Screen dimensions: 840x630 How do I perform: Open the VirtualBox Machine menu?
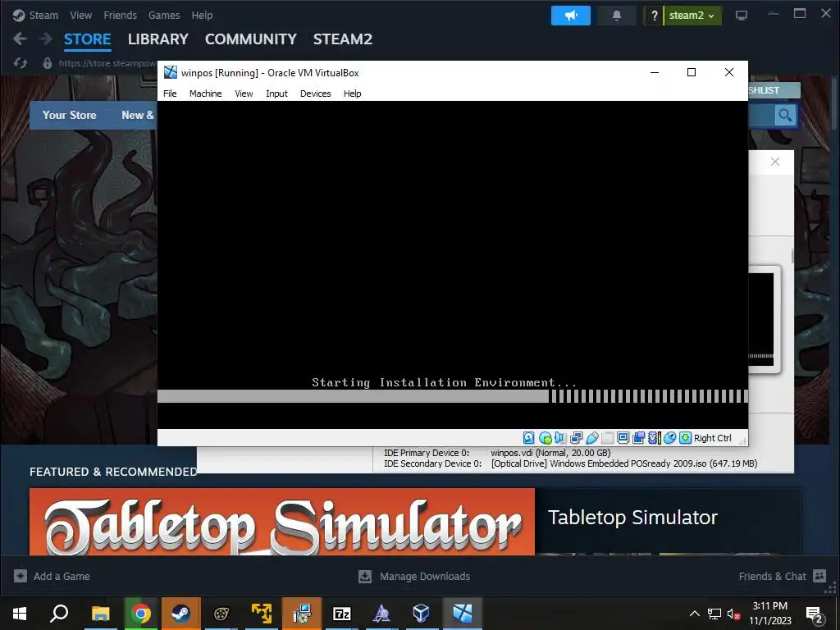[205, 94]
